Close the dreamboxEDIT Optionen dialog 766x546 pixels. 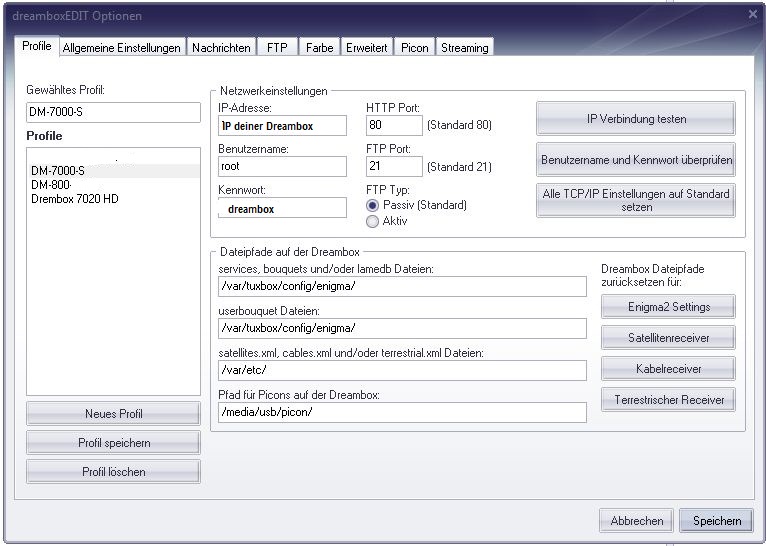click(752, 14)
